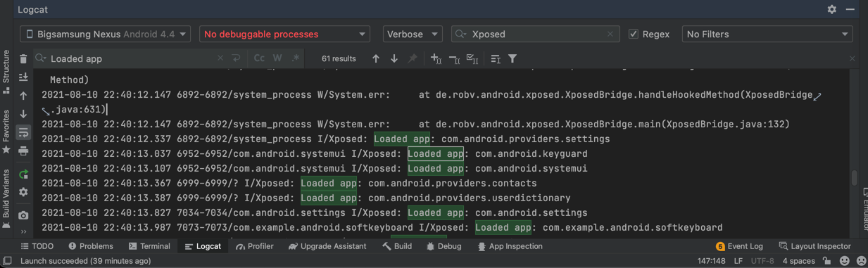The image size is (868, 268).
Task: Open Logcat panel options gear at top right
Action: click(x=832, y=10)
